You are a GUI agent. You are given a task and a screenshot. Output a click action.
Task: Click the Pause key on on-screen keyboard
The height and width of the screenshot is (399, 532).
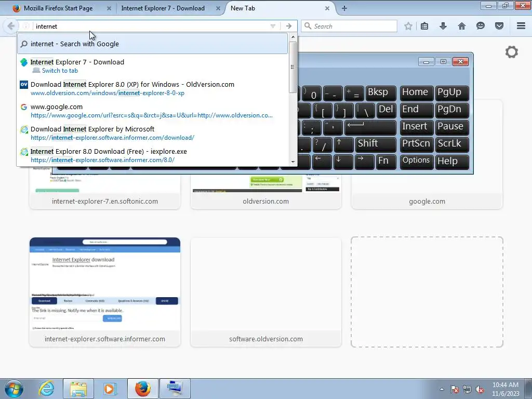pyautogui.click(x=452, y=127)
